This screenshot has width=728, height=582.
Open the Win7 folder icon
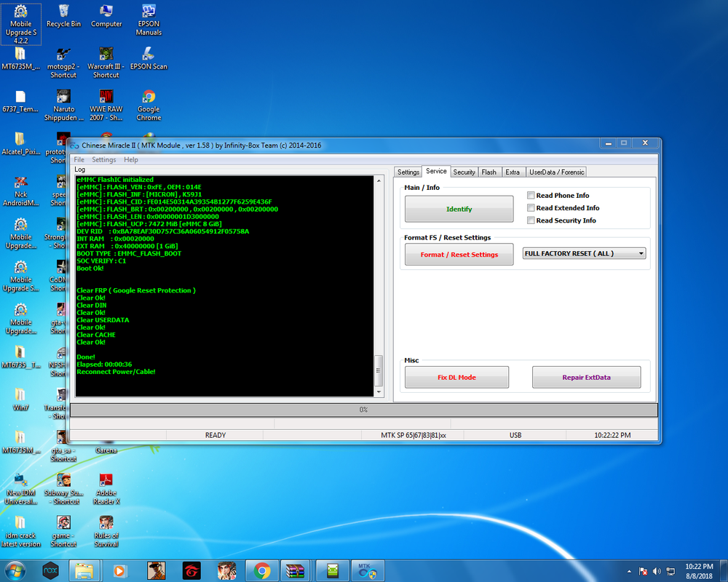click(20, 400)
